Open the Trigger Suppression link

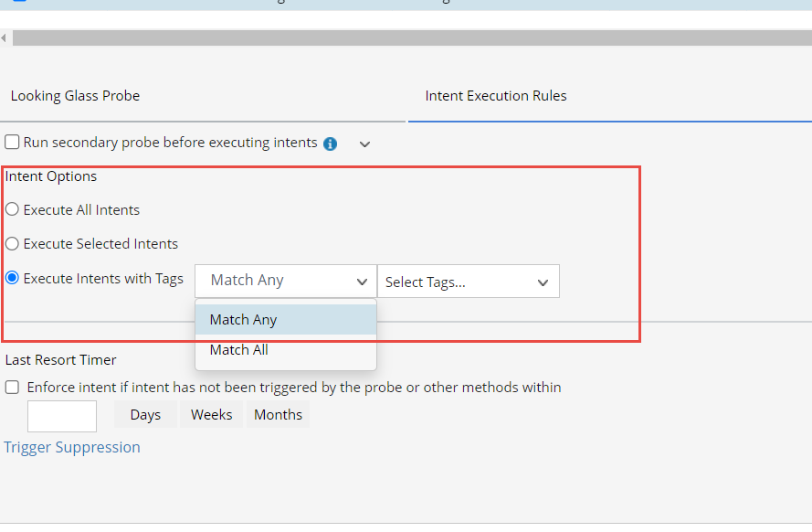(72, 447)
